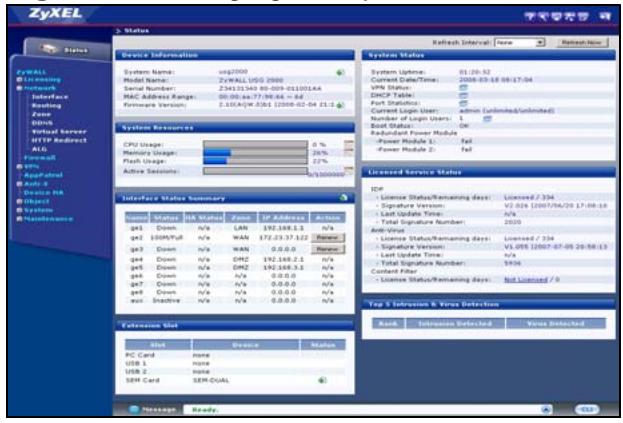
Task: Expand the Object tree node
Action: coord(19,202)
